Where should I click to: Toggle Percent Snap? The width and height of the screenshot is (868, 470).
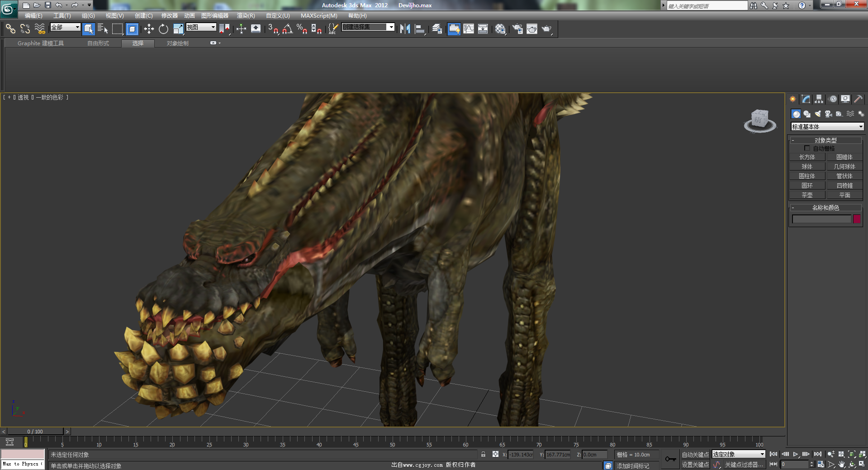click(302, 29)
